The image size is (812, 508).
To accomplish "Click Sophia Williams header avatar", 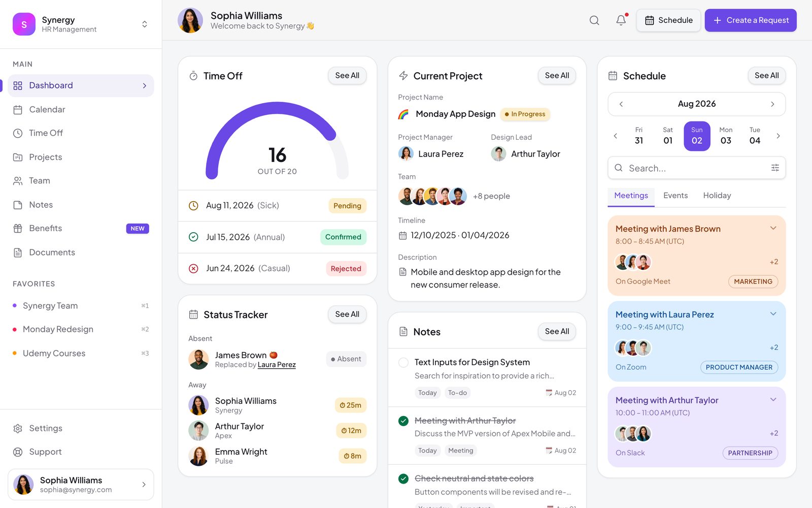I will [190, 20].
